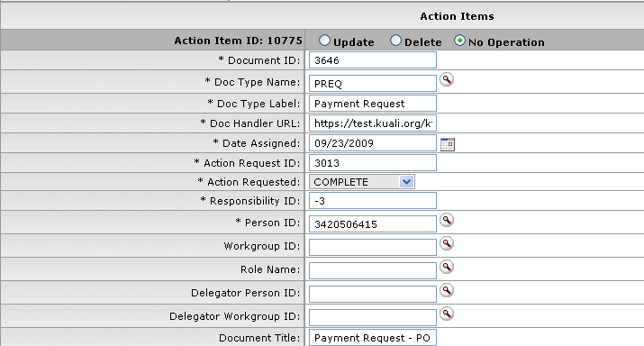Viewport: 644px width, 346px height.
Task: Select the Delete radio button
Action: tap(395, 41)
